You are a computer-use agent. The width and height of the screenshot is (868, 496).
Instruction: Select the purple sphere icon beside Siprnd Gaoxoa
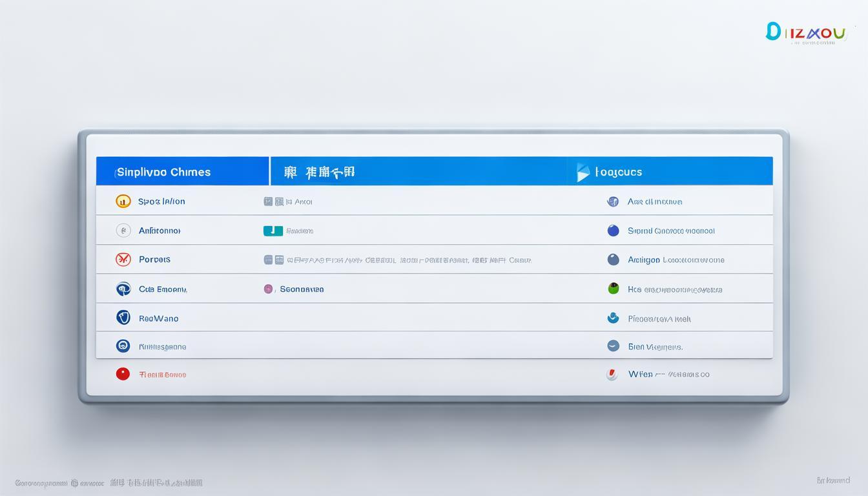coord(612,230)
